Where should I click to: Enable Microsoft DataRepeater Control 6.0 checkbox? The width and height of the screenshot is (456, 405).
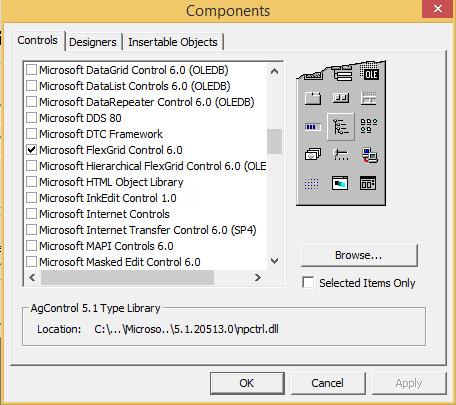(31, 102)
